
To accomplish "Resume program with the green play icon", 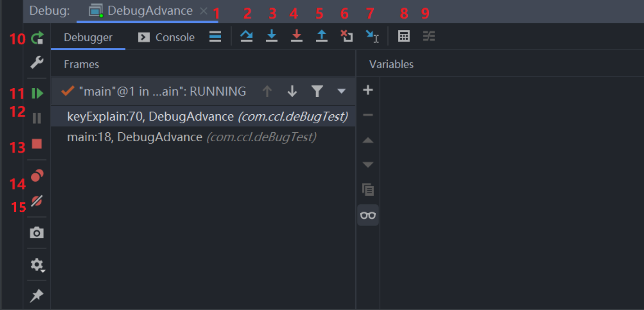I will click(x=38, y=93).
